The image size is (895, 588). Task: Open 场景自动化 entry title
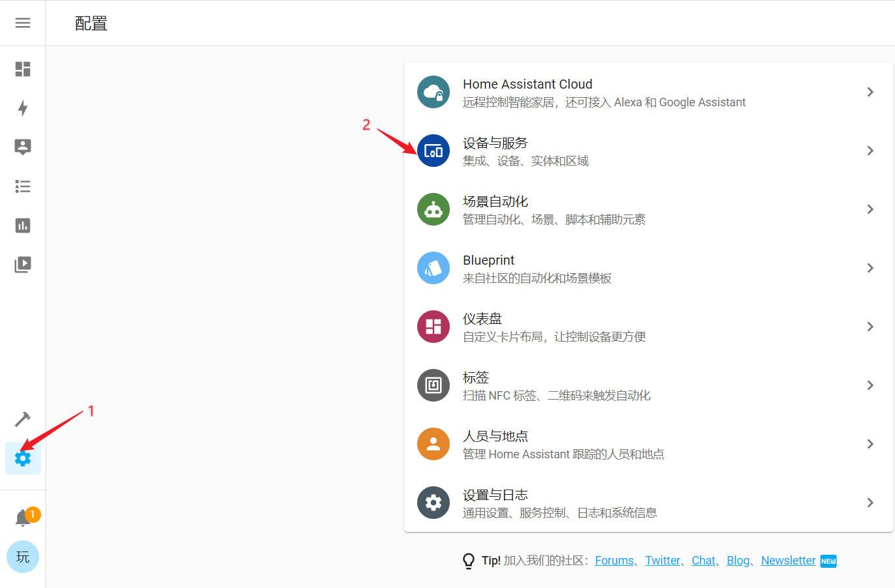(495, 201)
